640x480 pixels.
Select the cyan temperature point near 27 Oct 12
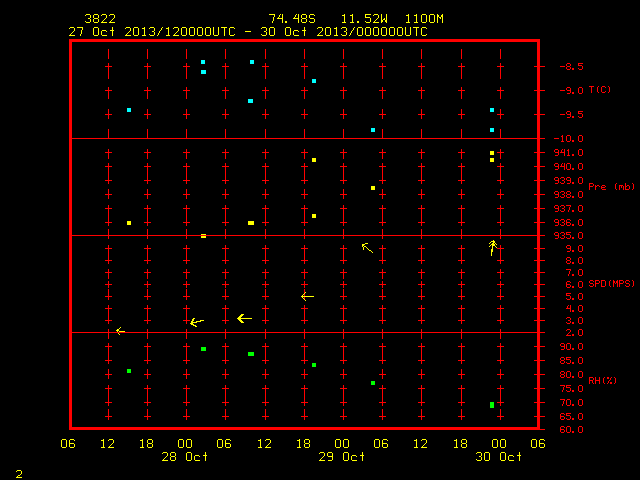point(129,110)
